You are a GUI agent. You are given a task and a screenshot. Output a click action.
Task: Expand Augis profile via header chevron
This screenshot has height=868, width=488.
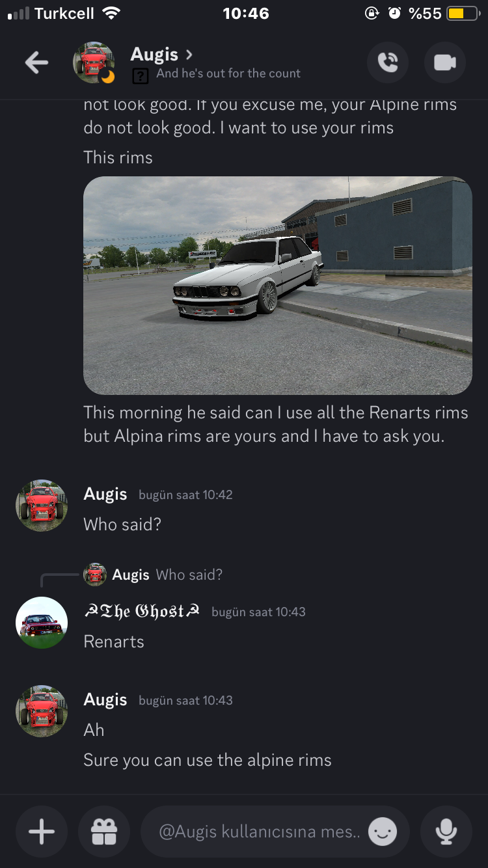pyautogui.click(x=189, y=54)
